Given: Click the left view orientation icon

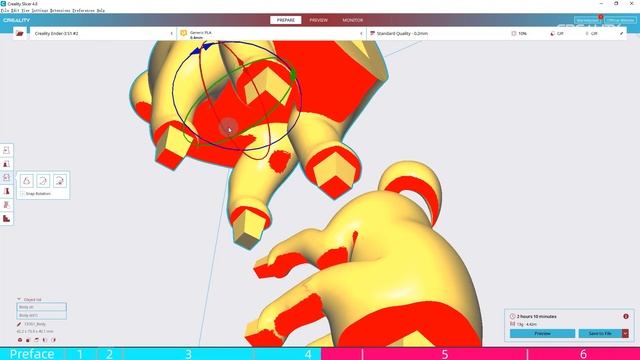Looking at the screenshot, I should (x=45, y=340).
